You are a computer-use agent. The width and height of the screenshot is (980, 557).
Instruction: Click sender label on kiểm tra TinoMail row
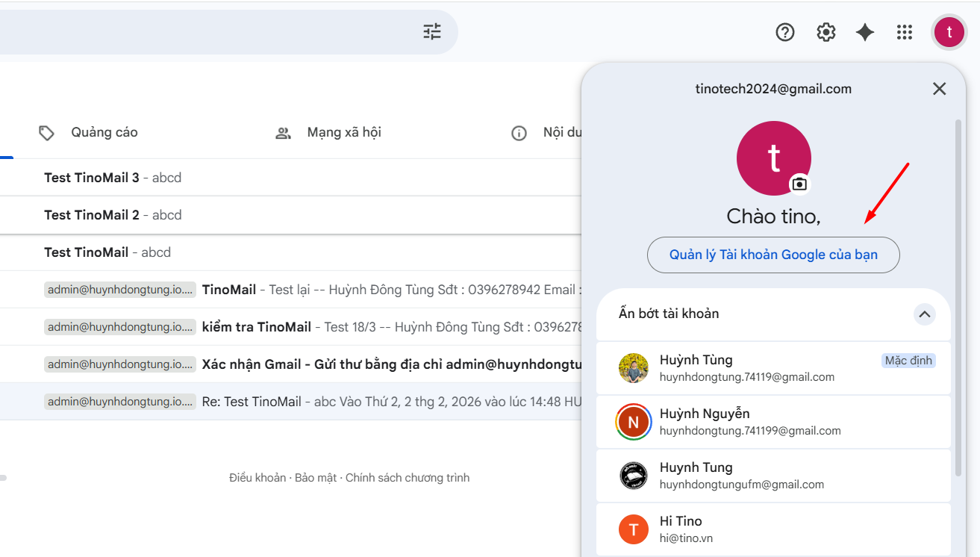coord(120,327)
